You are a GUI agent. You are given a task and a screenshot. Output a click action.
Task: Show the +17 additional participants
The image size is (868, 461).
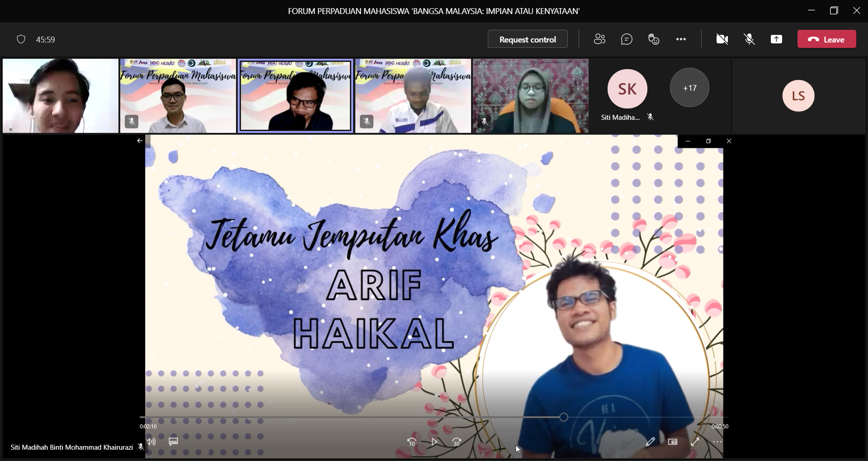tap(689, 88)
